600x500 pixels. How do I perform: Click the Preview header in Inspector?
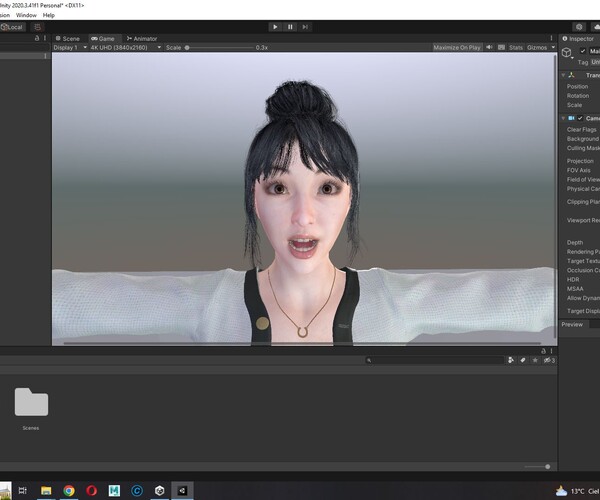coord(572,324)
